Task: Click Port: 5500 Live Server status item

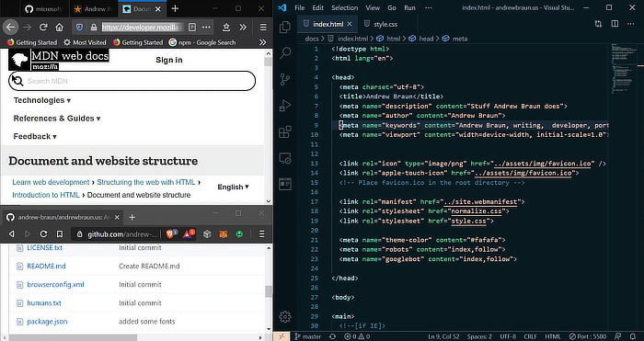Action: point(587,336)
